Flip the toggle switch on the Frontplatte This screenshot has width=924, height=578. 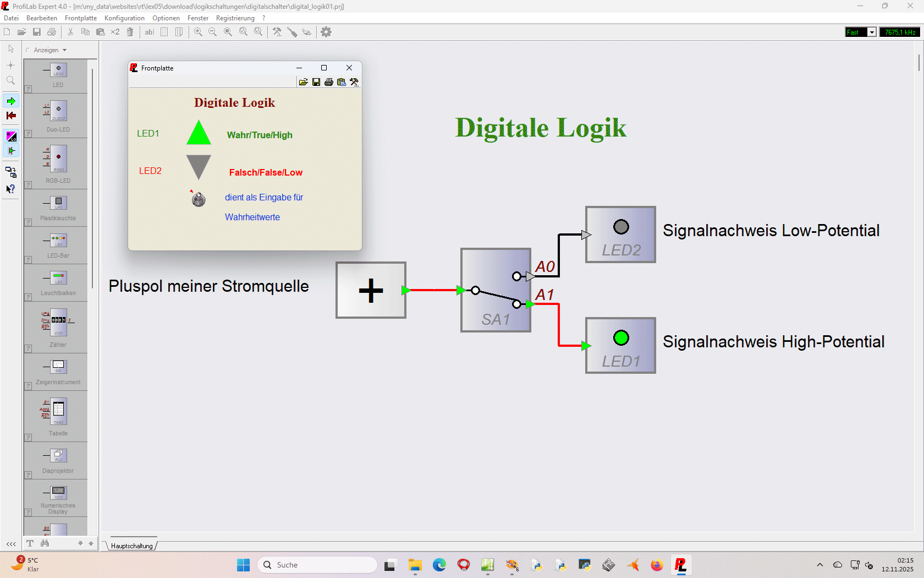click(199, 199)
